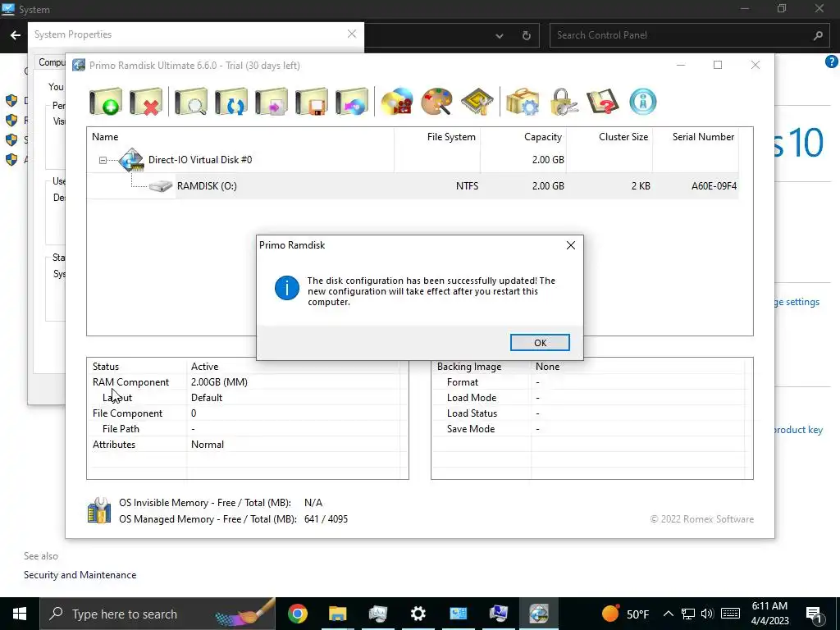840x630 pixels.
Task: Click the Load Mode label
Action: tap(472, 398)
